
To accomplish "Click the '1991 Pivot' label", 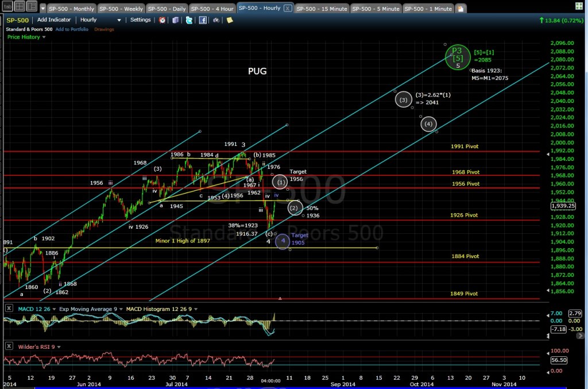I will (465, 147).
